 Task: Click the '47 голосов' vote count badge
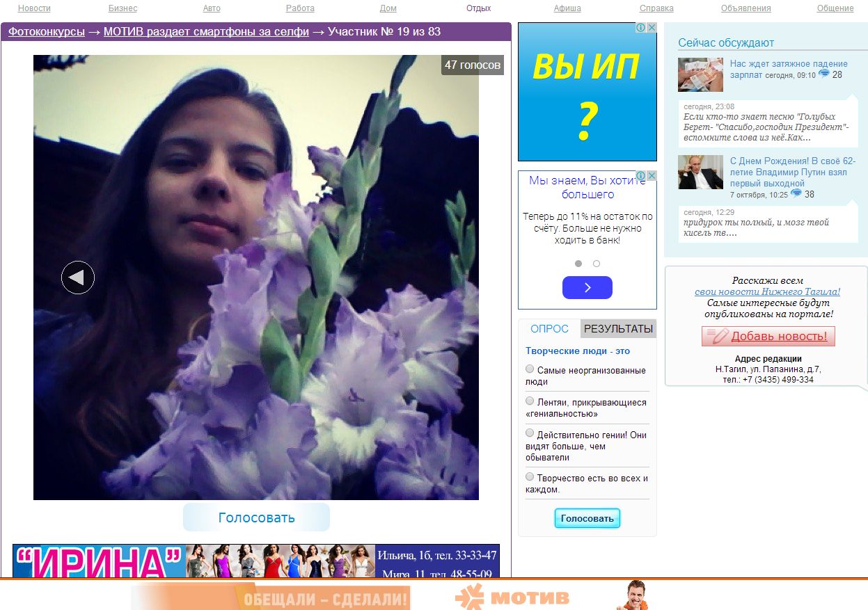pyautogui.click(x=473, y=65)
